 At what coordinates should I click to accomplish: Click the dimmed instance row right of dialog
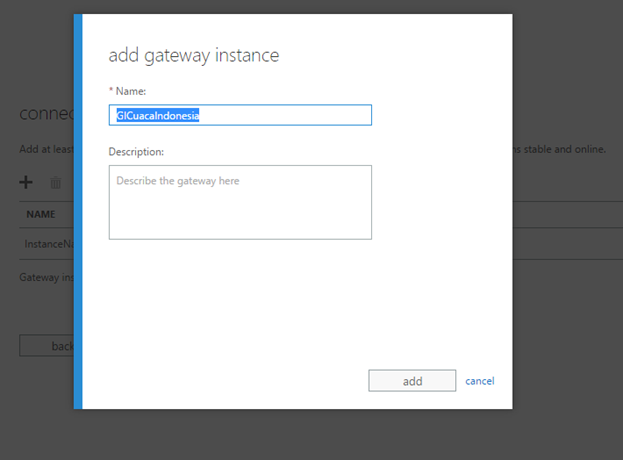point(565,244)
